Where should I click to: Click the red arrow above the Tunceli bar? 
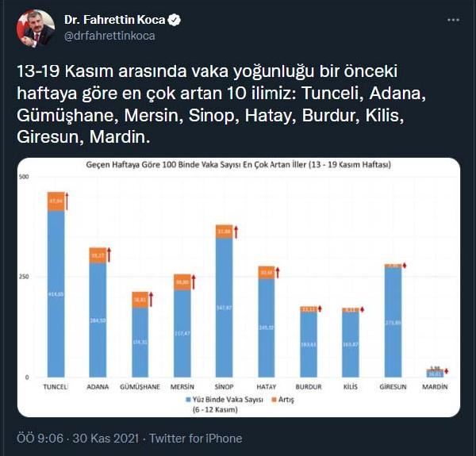pos(67,200)
